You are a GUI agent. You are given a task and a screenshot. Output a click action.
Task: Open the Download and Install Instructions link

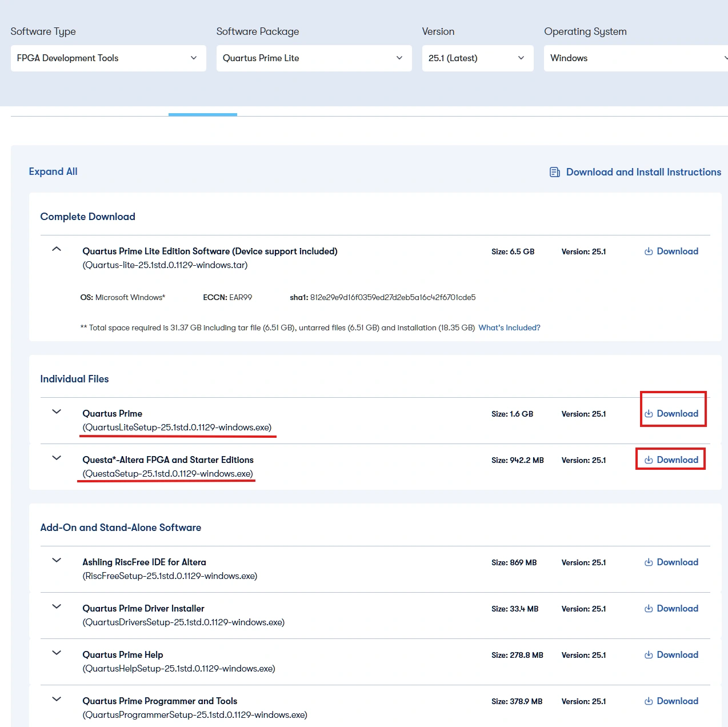pyautogui.click(x=643, y=172)
